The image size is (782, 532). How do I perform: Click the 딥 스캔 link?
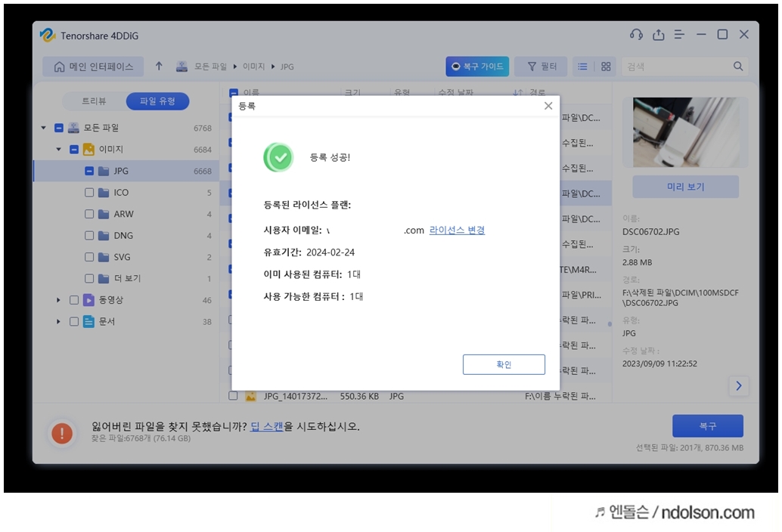coord(266,426)
